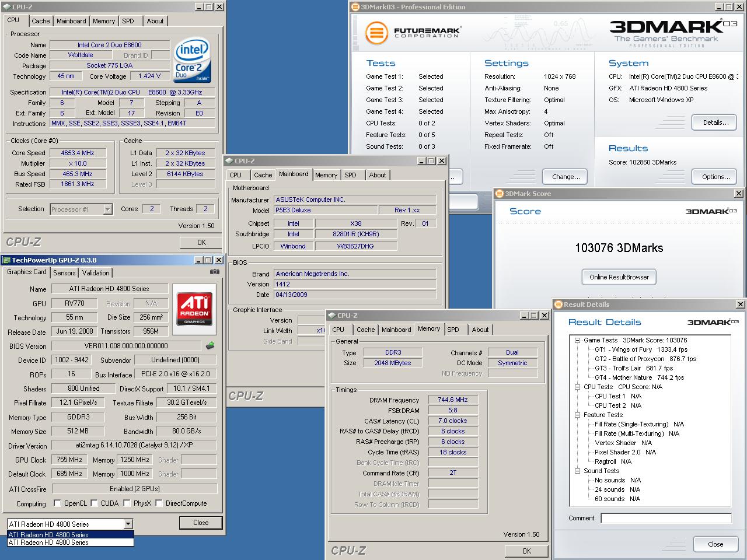Click the GPU Clock 755 MHz value
This screenshot has width=747, height=560.
69,460
